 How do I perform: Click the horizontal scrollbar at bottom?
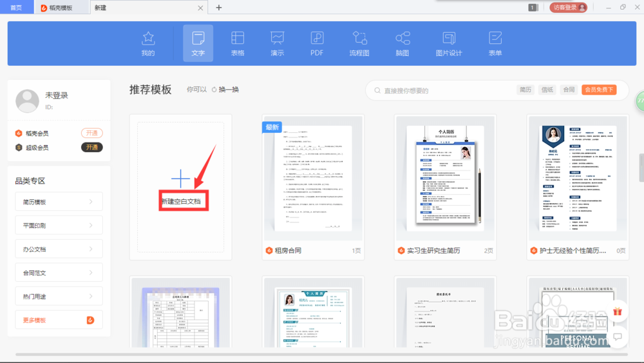[321, 354]
